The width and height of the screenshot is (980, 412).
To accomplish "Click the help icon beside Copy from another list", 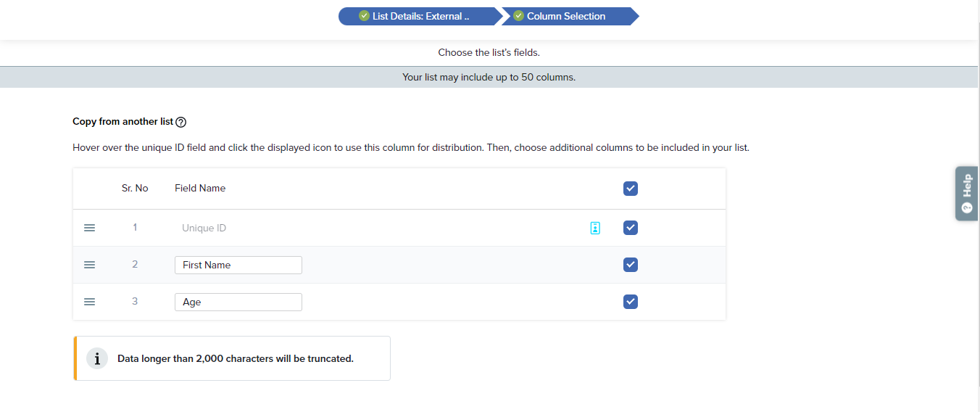I will (181, 123).
